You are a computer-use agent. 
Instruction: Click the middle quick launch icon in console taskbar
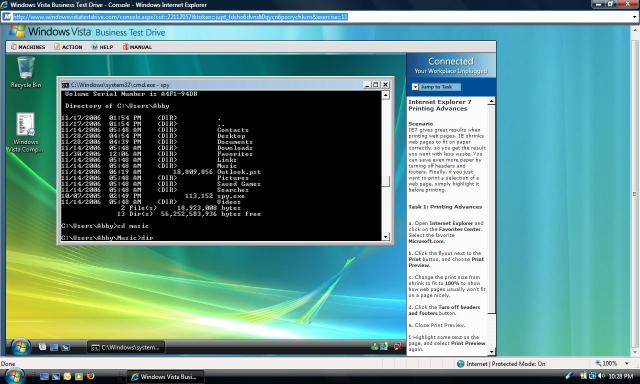coord(54,347)
